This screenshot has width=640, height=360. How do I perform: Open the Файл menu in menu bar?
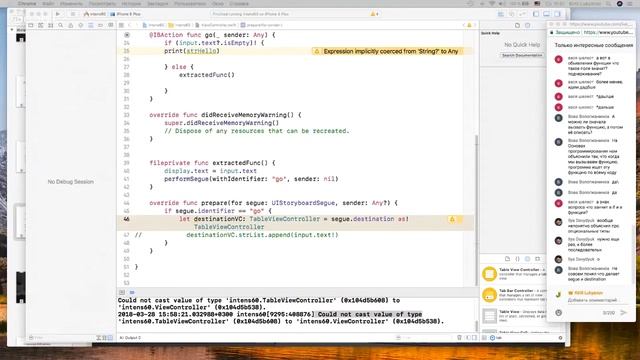click(48, 3)
